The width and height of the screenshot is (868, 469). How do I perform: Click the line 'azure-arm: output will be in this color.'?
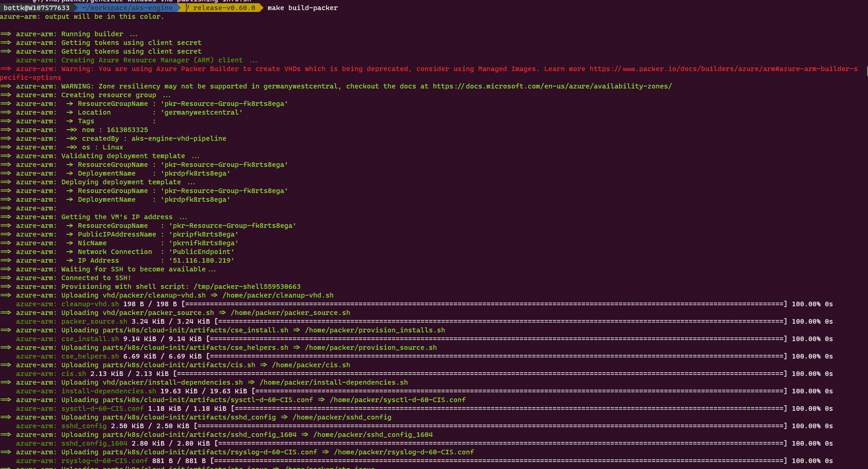click(x=82, y=17)
